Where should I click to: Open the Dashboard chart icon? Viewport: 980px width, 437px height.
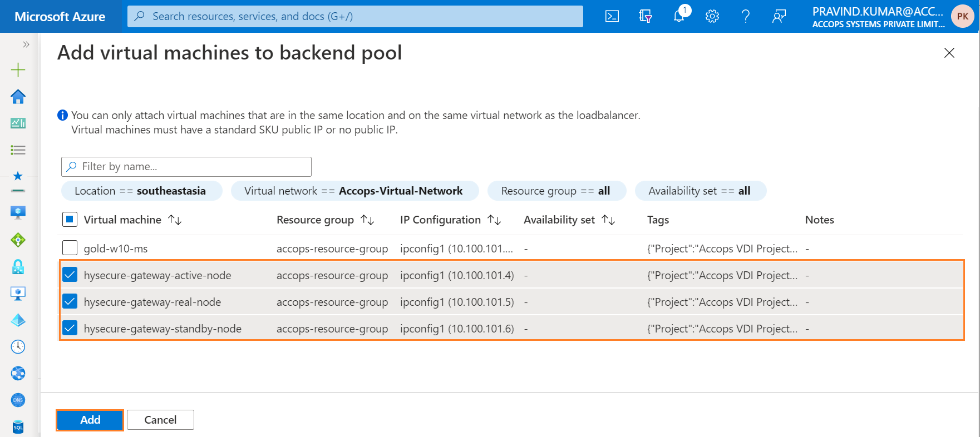tap(18, 123)
